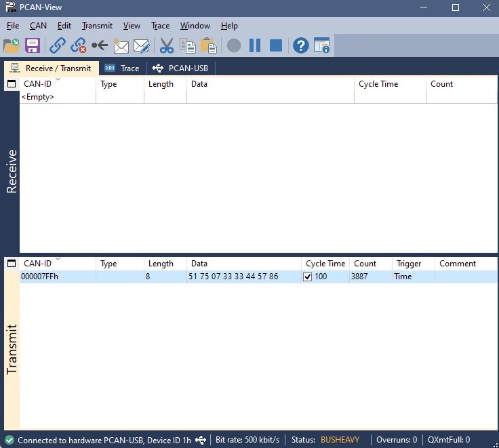Click the Receive CAN-ID sort chevron
The width and height of the screenshot is (499, 448).
click(58, 79)
